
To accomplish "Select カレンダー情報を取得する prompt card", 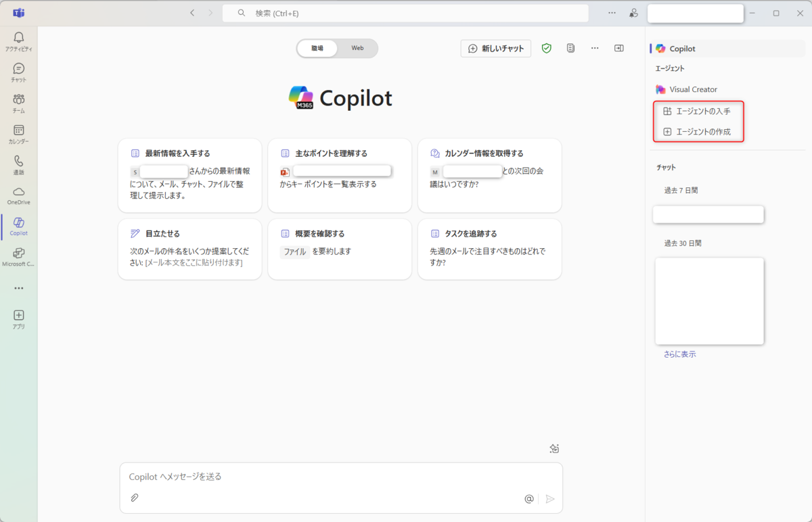I will click(x=489, y=175).
